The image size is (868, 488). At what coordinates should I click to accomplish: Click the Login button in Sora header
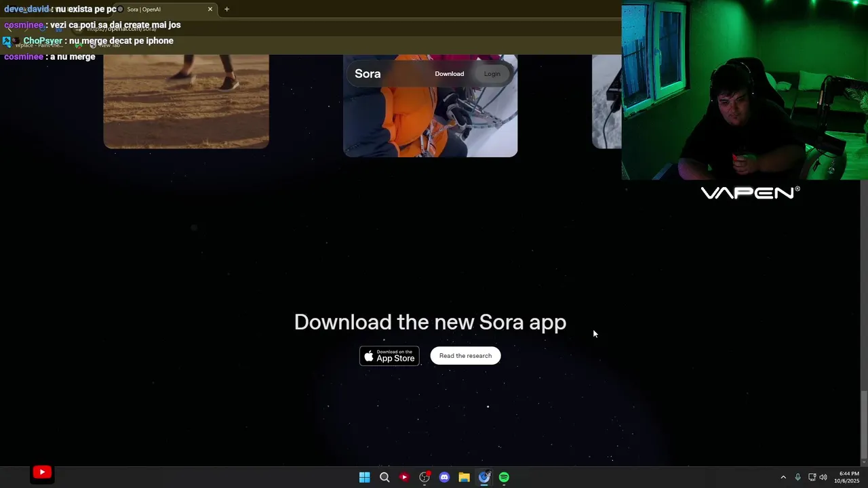click(x=492, y=74)
